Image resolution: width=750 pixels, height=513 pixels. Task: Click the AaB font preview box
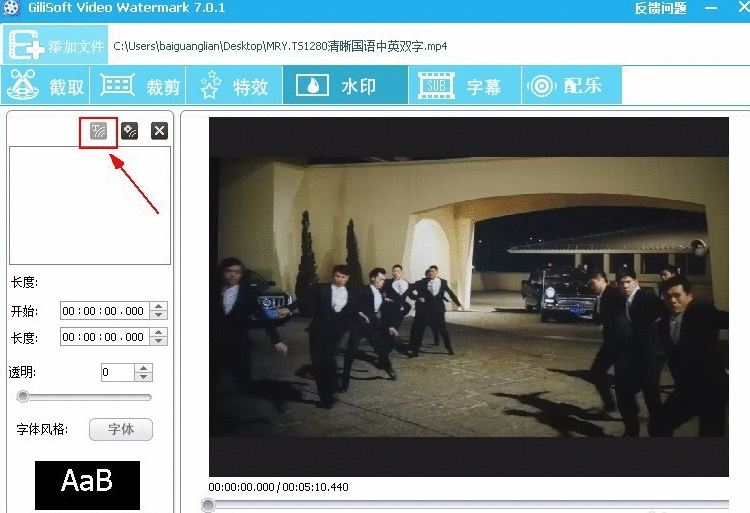[x=88, y=485]
